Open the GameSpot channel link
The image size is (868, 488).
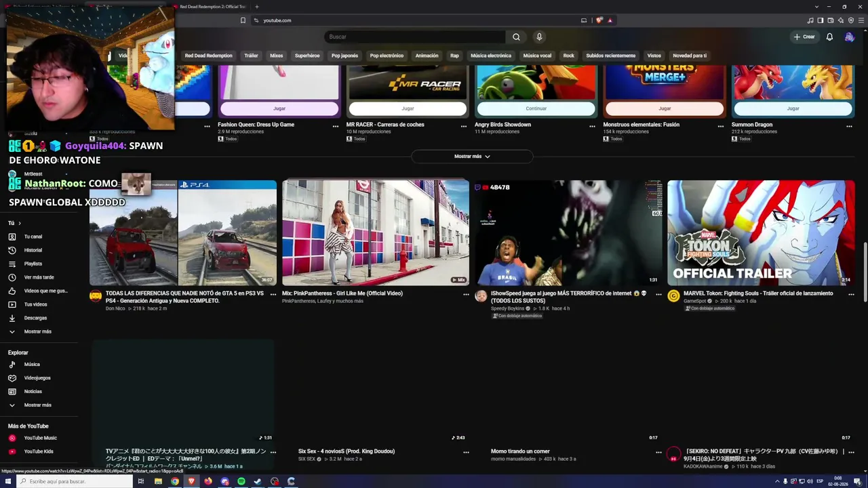coord(694,300)
